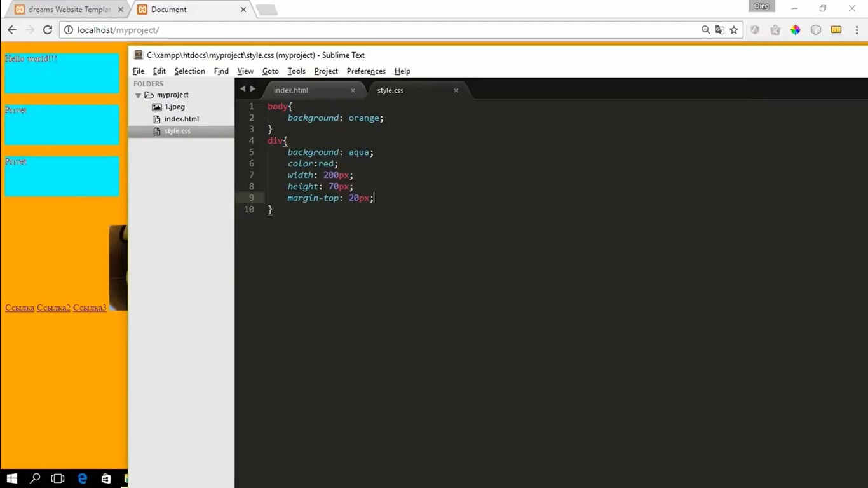This screenshot has height=488, width=868.
Task: Click the Ссылка2 link
Action: tap(53, 308)
